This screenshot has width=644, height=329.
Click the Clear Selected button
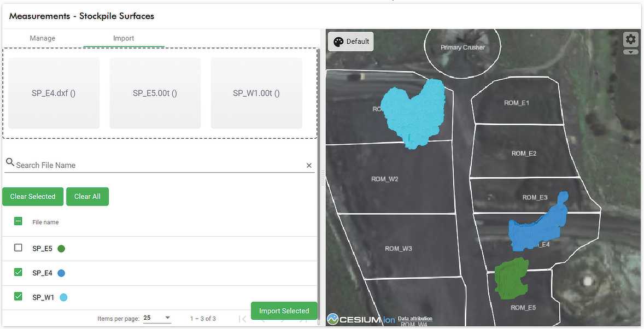coord(33,196)
